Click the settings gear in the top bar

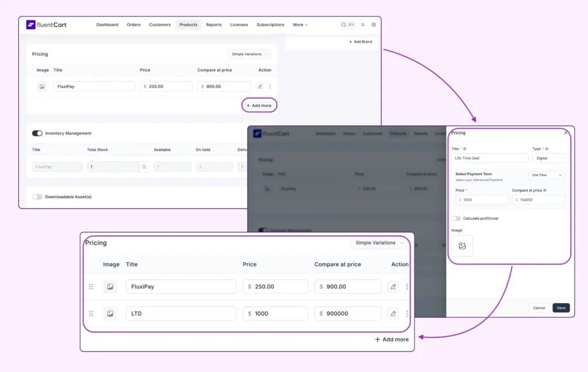374,25
